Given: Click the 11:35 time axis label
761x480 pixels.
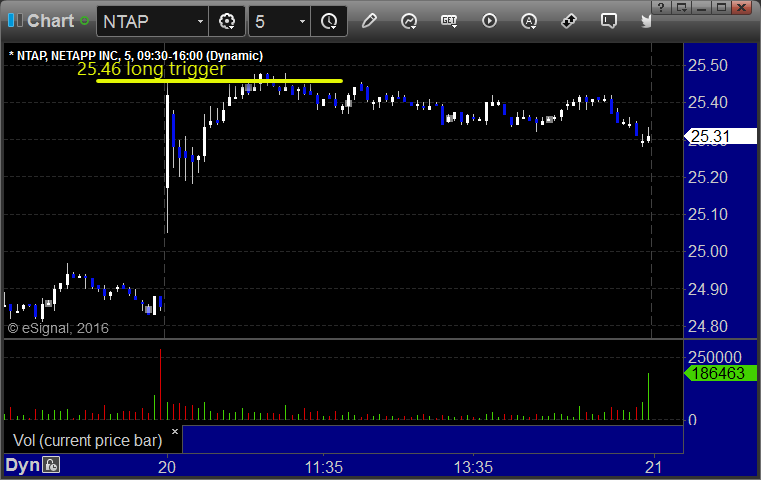Looking at the screenshot, I should click(x=324, y=467).
